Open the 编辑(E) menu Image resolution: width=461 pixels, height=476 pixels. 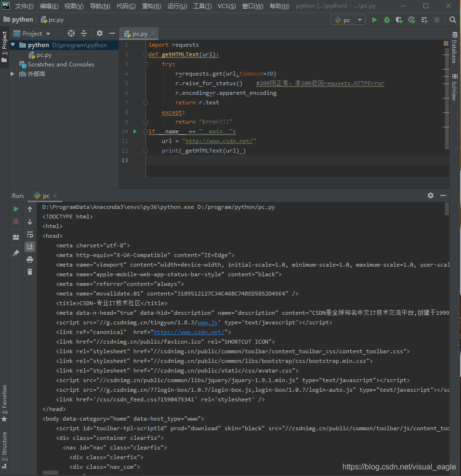pyautogui.click(x=49, y=6)
